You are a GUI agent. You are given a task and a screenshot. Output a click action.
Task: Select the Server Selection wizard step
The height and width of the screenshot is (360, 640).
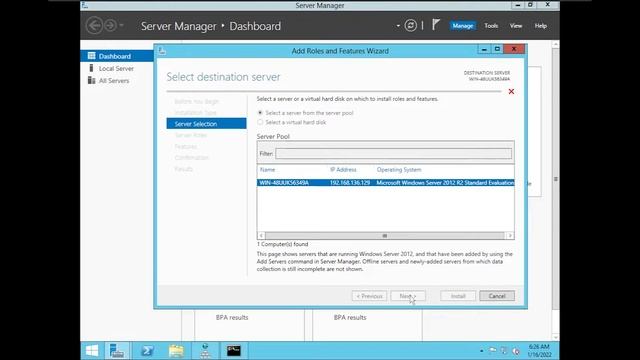click(207, 124)
